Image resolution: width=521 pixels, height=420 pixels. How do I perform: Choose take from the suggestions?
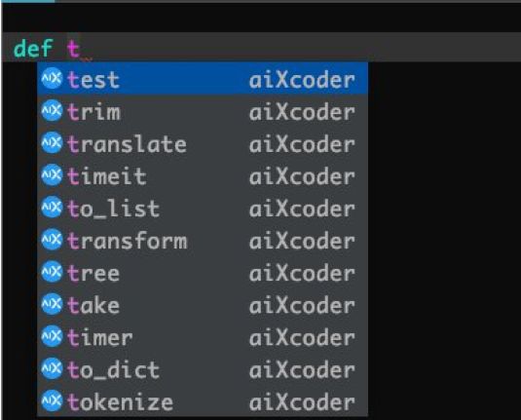point(203,305)
